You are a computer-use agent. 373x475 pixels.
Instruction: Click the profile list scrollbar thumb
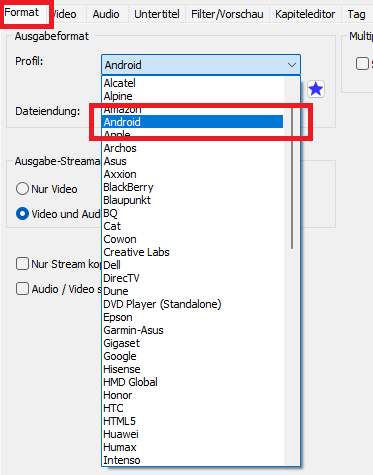(292, 178)
